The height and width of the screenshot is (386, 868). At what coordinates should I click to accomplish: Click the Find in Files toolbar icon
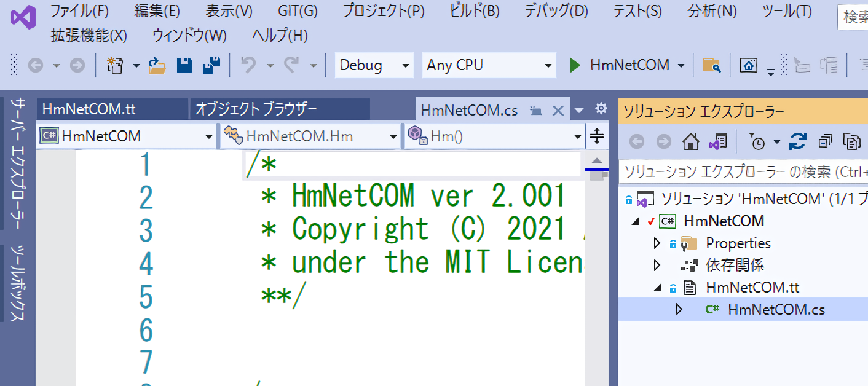click(712, 65)
